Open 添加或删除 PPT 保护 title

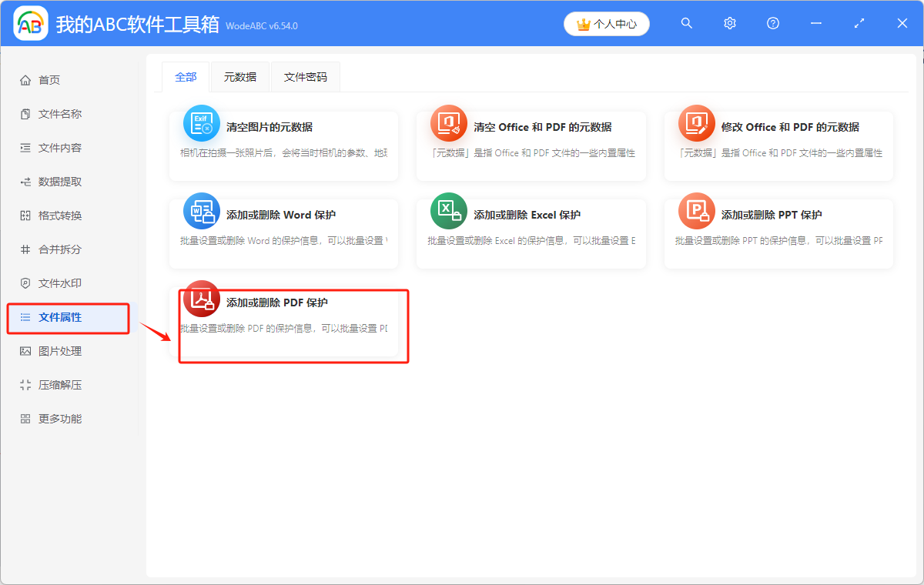[x=772, y=215]
